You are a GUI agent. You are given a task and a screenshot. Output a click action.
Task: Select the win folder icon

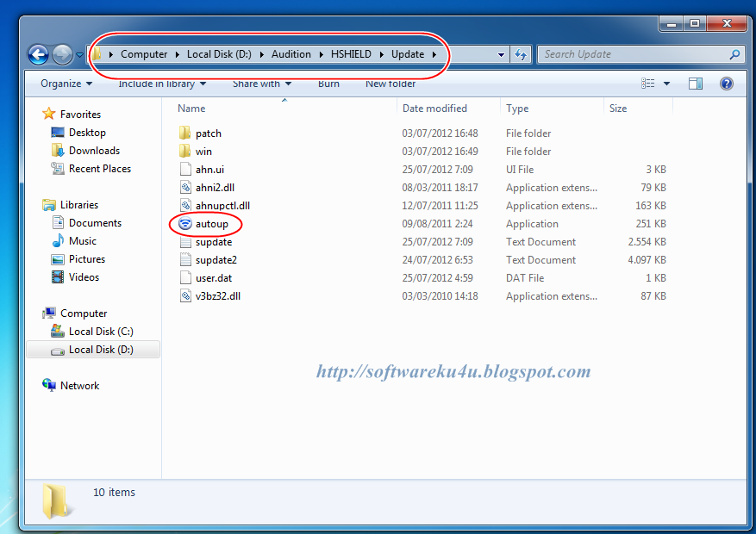[184, 152]
